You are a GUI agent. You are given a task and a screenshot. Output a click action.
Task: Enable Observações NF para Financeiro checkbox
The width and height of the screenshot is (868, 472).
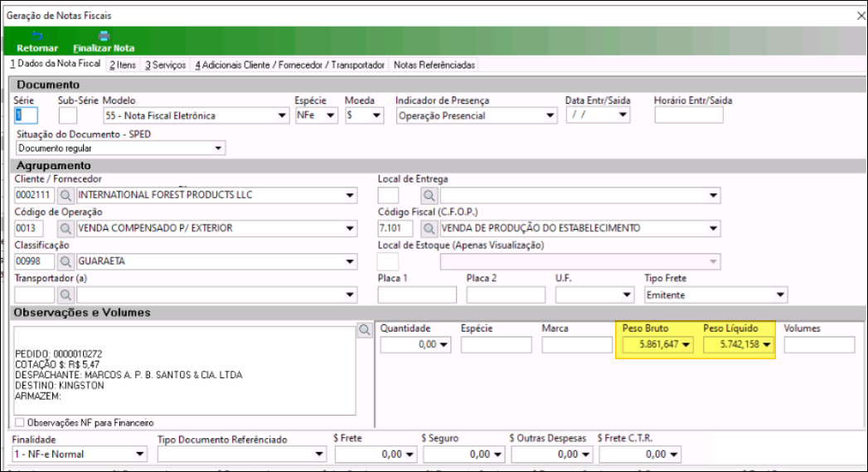(x=20, y=423)
